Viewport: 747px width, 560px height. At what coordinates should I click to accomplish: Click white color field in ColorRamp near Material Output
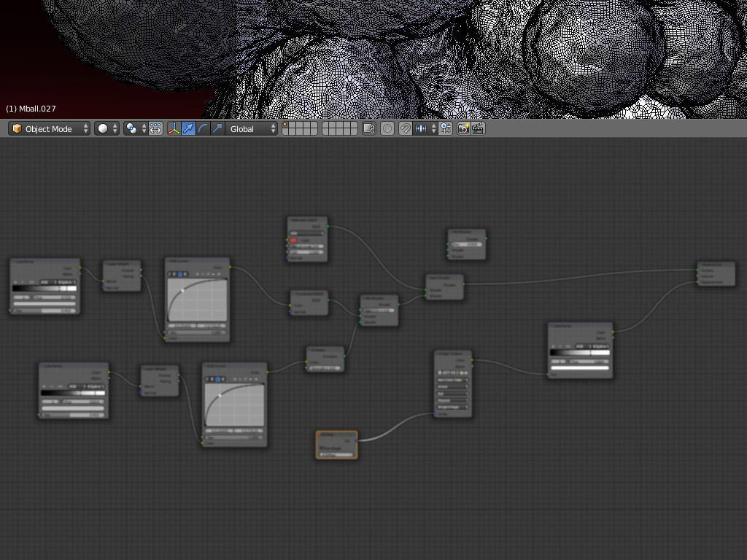tap(580, 367)
